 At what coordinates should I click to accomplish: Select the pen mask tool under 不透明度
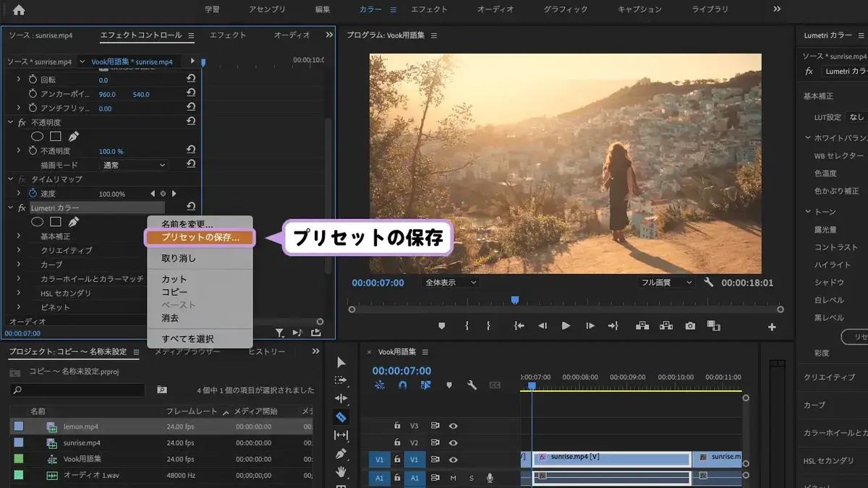[x=73, y=136]
